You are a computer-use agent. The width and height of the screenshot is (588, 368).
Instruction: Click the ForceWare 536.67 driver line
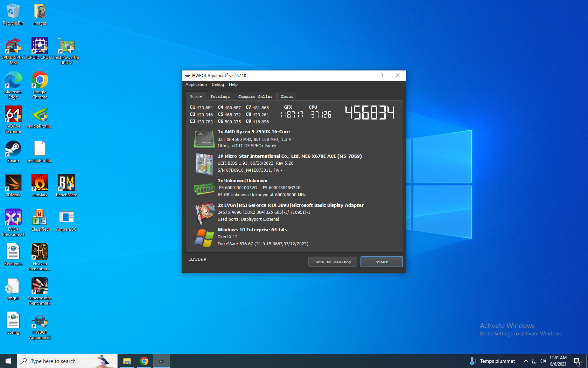click(x=263, y=244)
